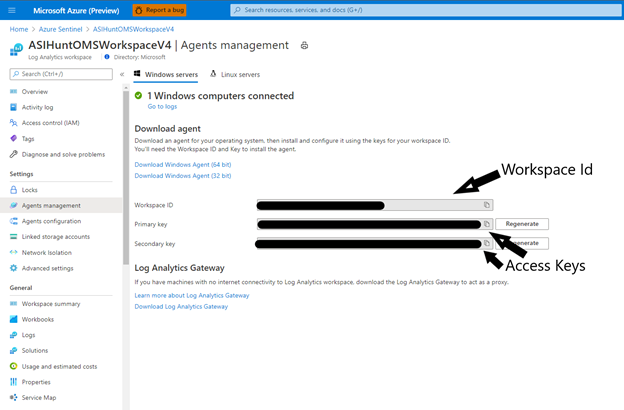
Task: Focus the Search resources, services, and docs box
Action: pyautogui.click(x=426, y=10)
